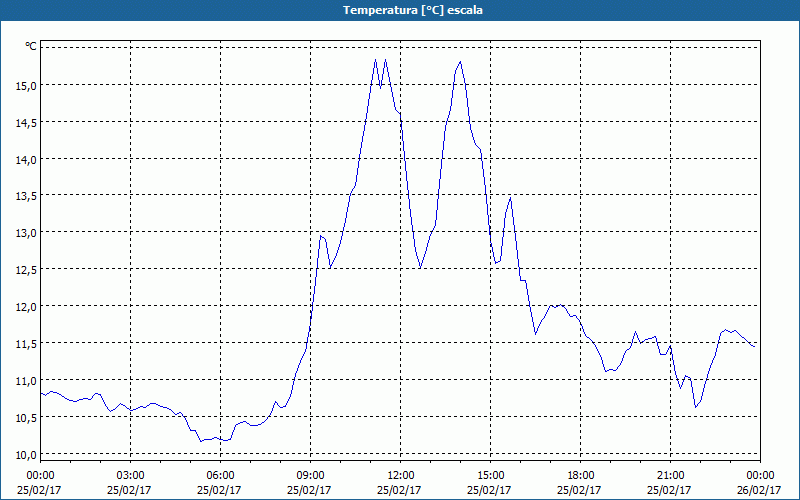Click the 12:00 time axis label

pyautogui.click(x=400, y=475)
